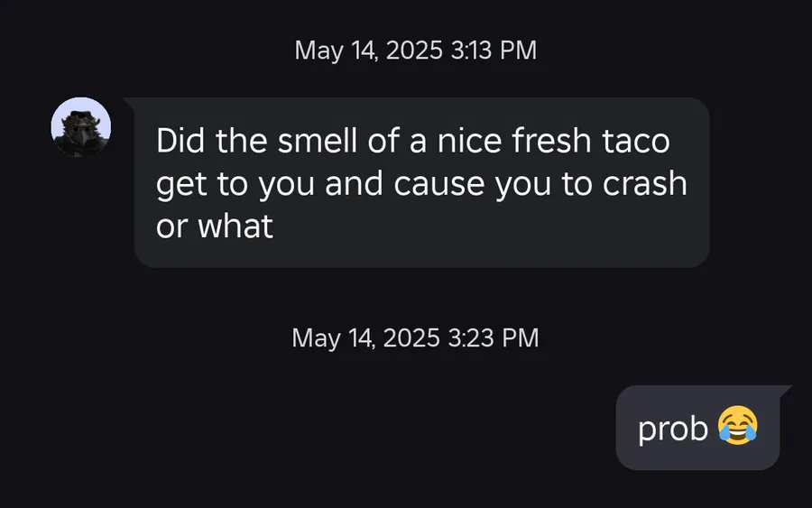This screenshot has width=812, height=508.
Task: Click "May 14, 2025" in the second timestamp
Action: pyautogui.click(x=365, y=338)
